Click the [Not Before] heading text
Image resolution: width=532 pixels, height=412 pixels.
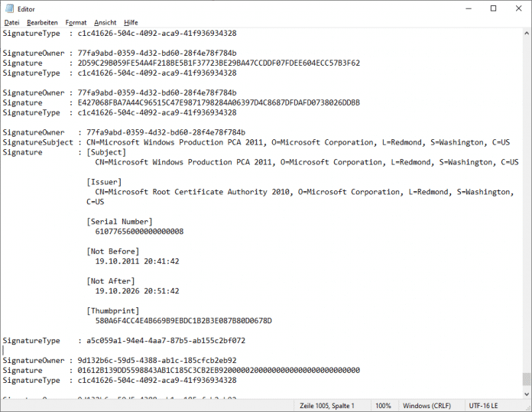click(x=112, y=251)
